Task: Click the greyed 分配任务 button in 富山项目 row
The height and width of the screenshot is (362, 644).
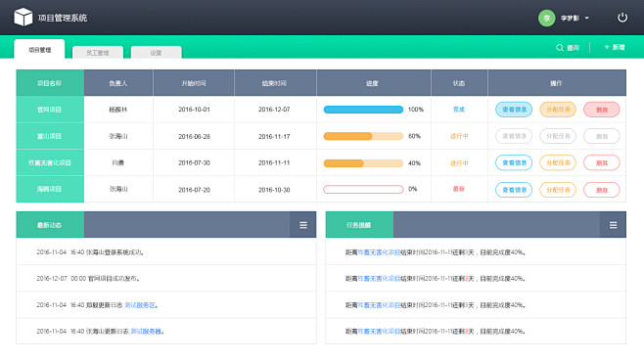Action: pos(558,136)
